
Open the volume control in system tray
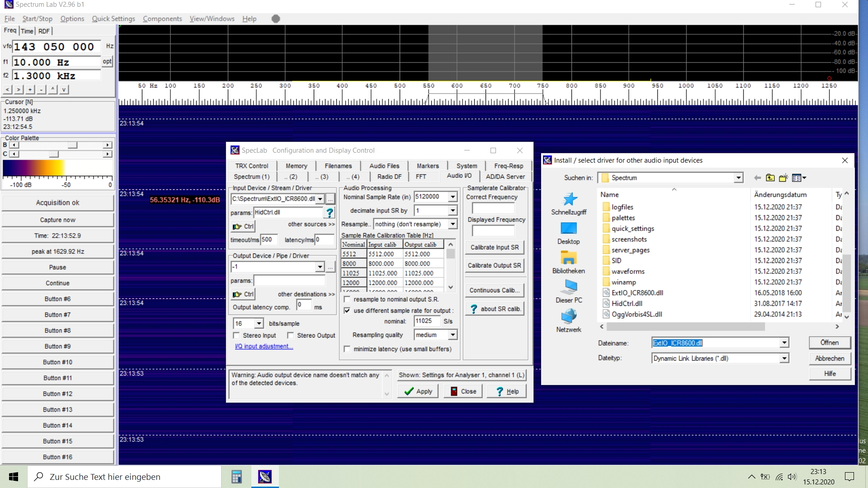[792, 477]
